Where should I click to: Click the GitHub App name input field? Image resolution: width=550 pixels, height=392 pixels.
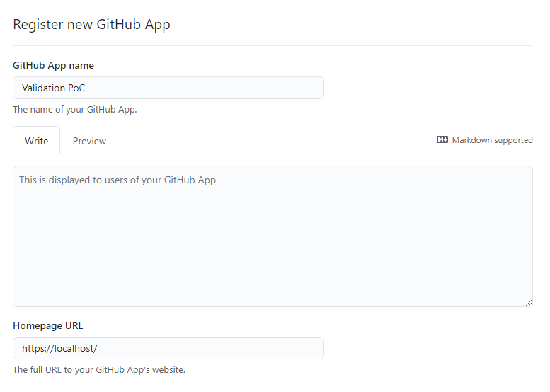pyautogui.click(x=168, y=88)
